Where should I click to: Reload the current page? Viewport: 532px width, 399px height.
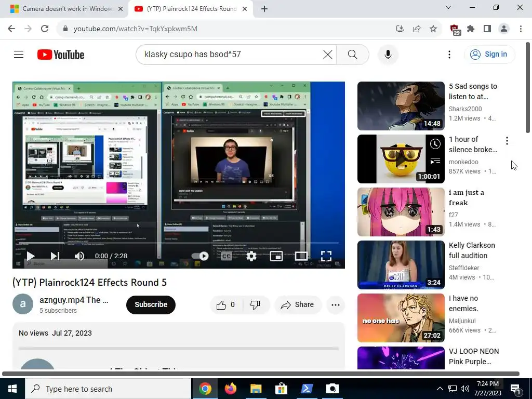[x=45, y=29]
